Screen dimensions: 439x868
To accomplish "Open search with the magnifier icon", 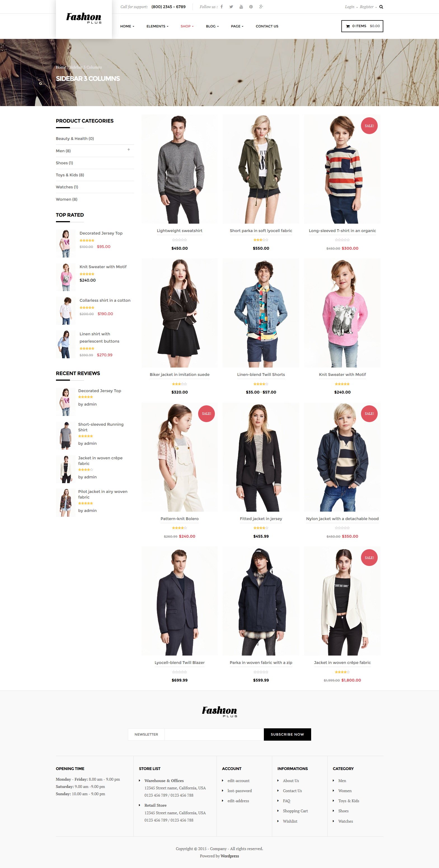I will [x=381, y=7].
